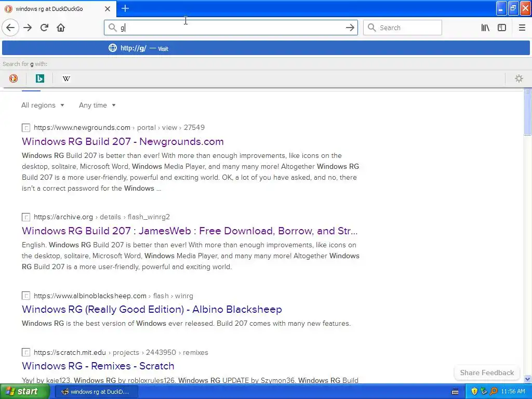Image resolution: width=532 pixels, height=399 pixels.
Task: Click the taskbar clock 11:56 AM
Action: point(513,392)
